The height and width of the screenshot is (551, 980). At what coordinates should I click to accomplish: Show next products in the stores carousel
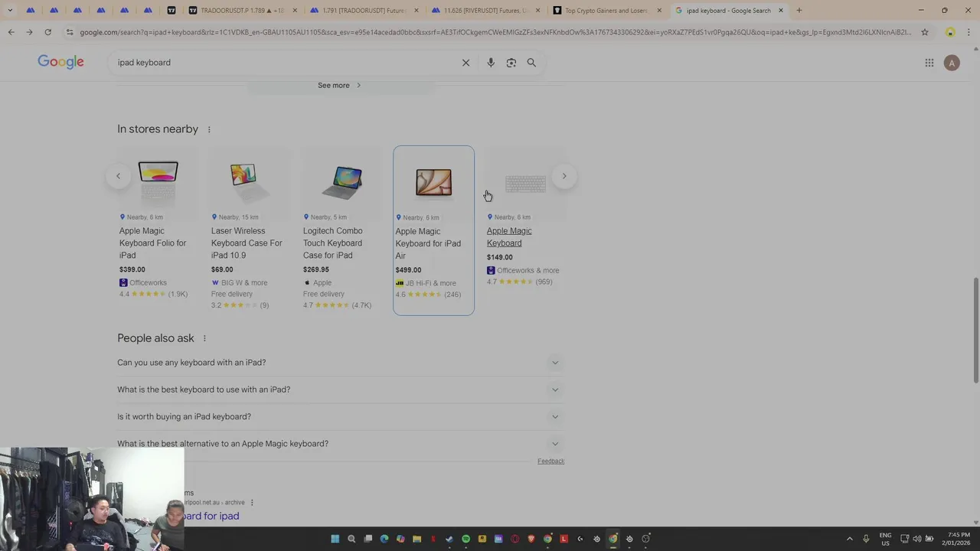(564, 176)
